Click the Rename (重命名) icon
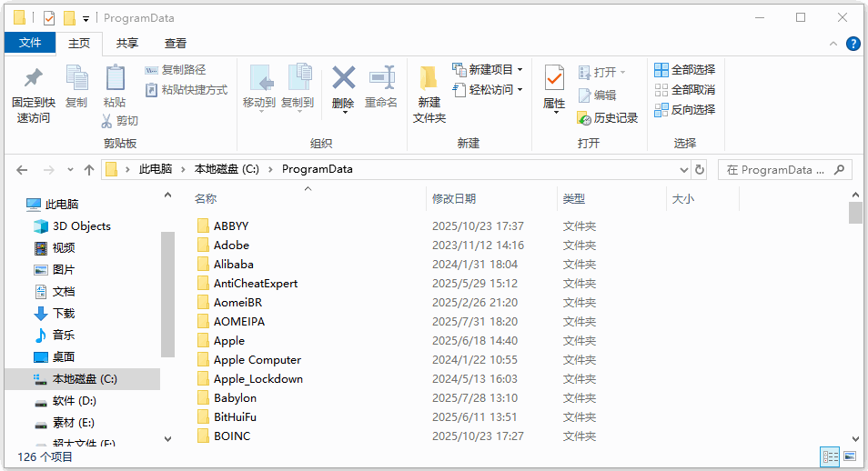The height and width of the screenshot is (471, 868). (x=382, y=77)
